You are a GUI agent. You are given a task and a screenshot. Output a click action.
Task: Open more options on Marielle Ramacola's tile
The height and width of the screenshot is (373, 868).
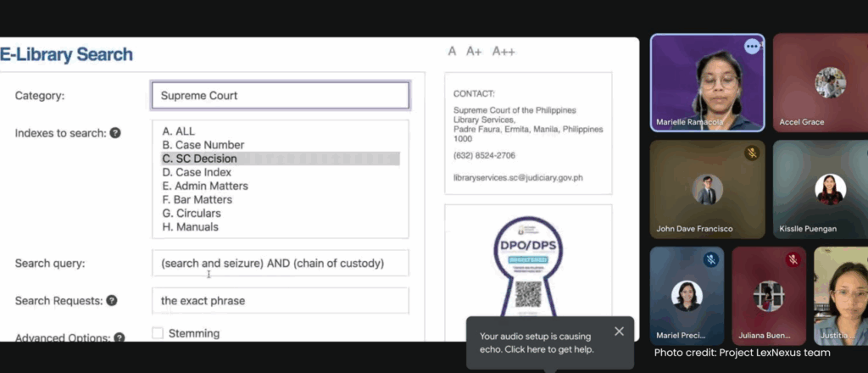click(752, 47)
